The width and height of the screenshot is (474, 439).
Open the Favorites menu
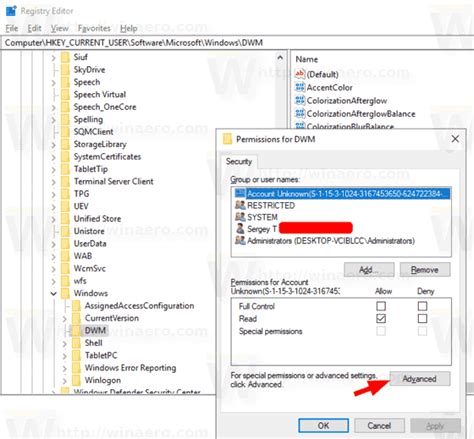[x=94, y=28]
